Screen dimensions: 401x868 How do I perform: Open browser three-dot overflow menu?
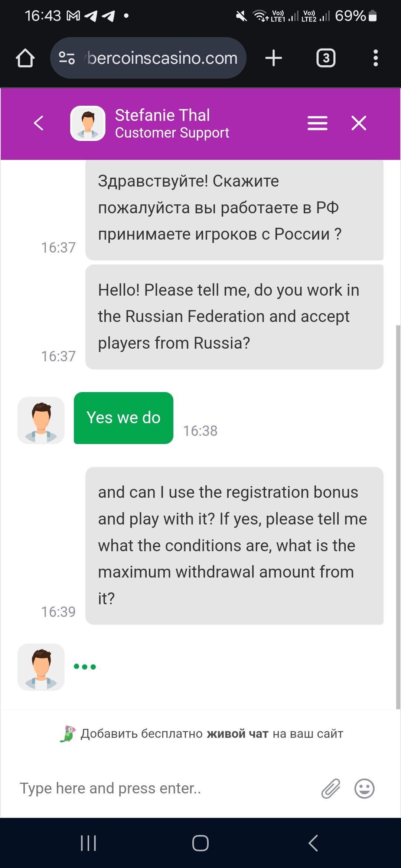pos(375,58)
